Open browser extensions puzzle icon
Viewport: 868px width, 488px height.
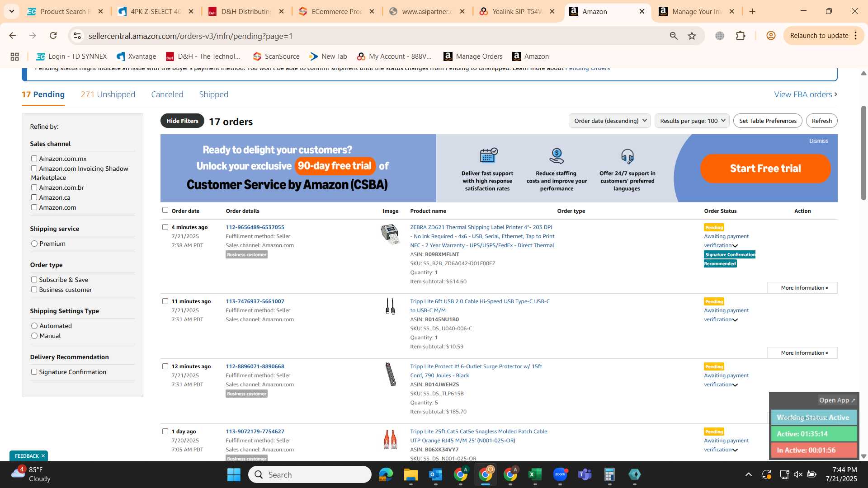[x=741, y=36]
